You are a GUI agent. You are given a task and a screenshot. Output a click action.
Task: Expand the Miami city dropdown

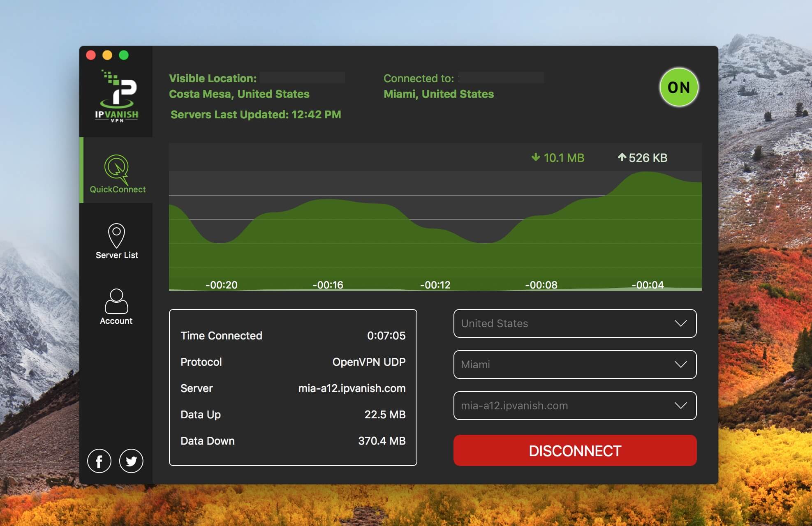click(x=574, y=365)
